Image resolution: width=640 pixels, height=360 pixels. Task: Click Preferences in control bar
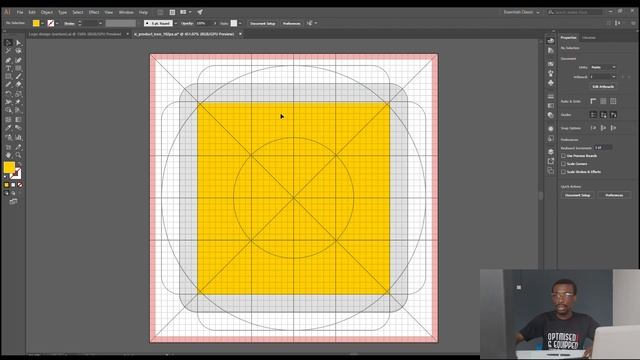[x=291, y=23]
